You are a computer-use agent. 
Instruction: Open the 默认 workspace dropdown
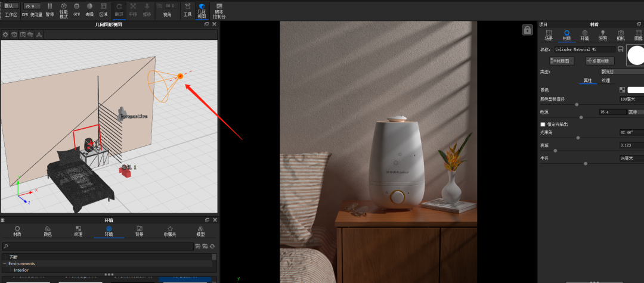11,5
